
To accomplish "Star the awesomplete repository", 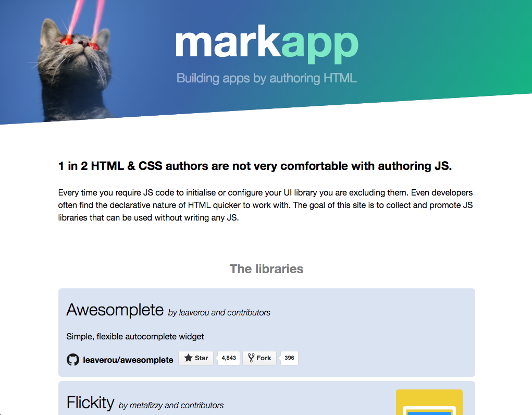I will 196,358.
